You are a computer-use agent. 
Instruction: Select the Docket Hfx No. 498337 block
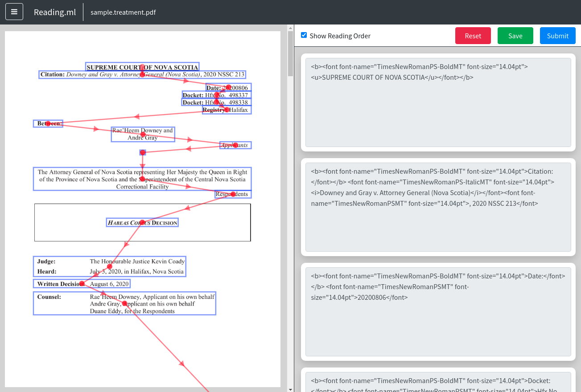[x=217, y=95]
